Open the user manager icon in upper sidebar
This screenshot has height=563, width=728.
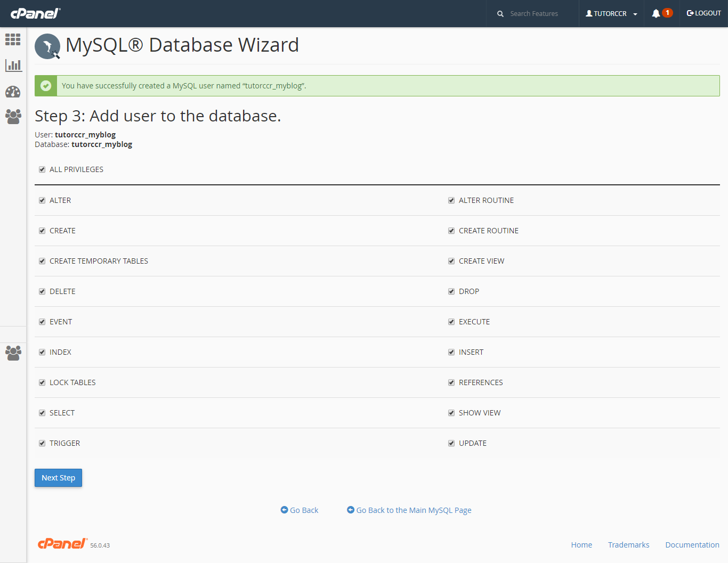[x=13, y=117]
